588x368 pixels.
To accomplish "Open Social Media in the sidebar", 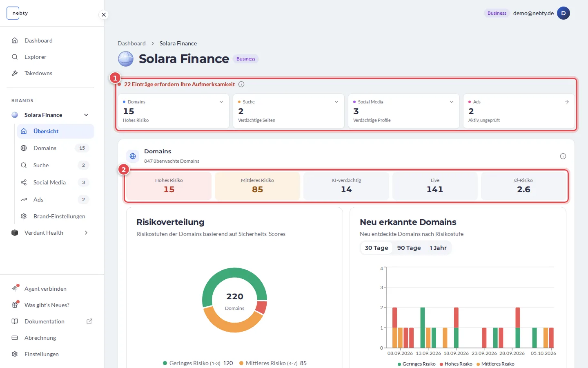I will click(56, 182).
